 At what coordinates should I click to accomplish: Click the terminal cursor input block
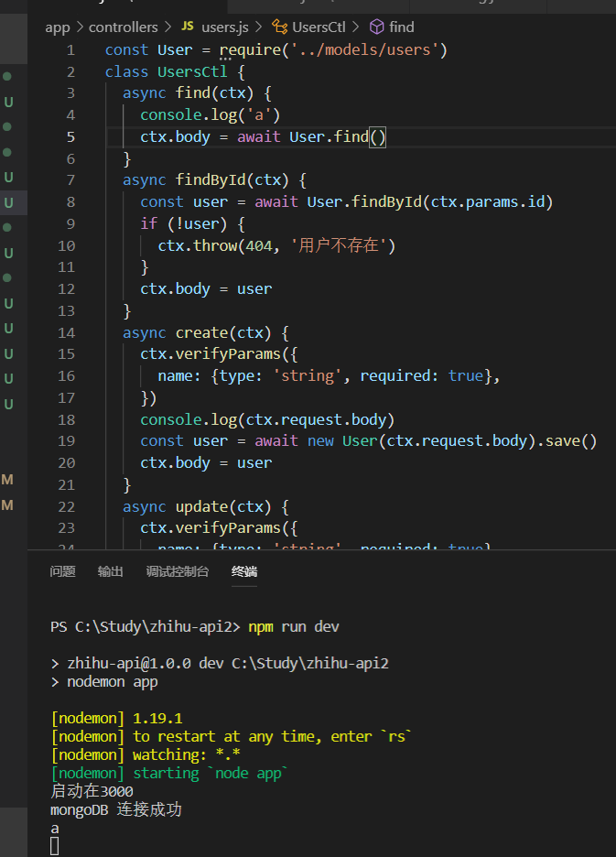click(x=55, y=846)
